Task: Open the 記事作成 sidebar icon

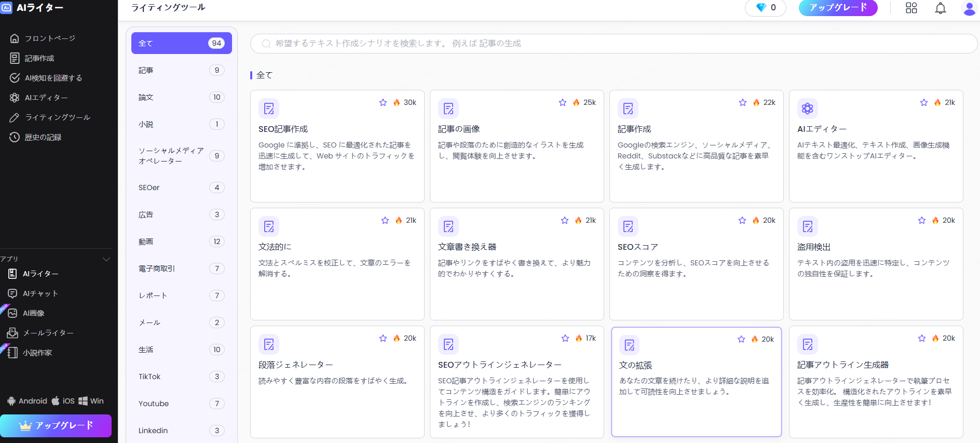Action: pyautogui.click(x=15, y=58)
